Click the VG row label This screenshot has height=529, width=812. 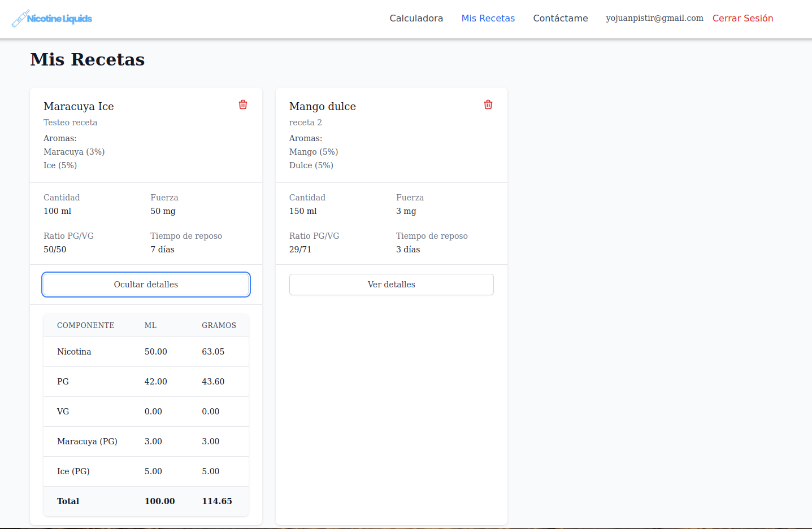[x=63, y=412]
